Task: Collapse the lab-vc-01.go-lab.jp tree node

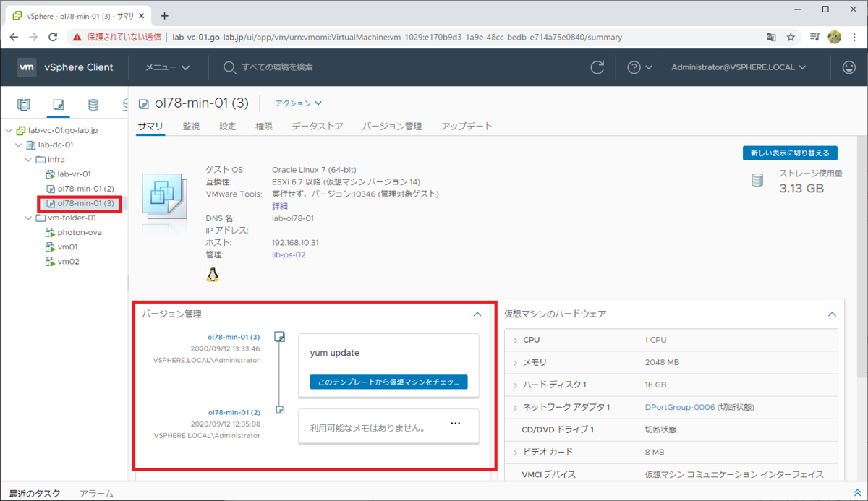Action: [x=9, y=131]
